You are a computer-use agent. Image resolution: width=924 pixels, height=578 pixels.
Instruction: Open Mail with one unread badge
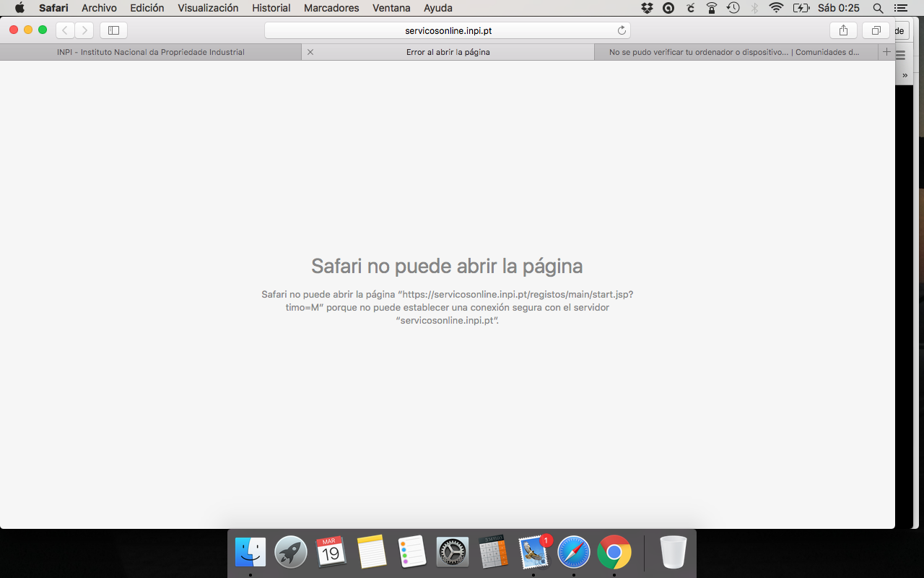tap(533, 553)
